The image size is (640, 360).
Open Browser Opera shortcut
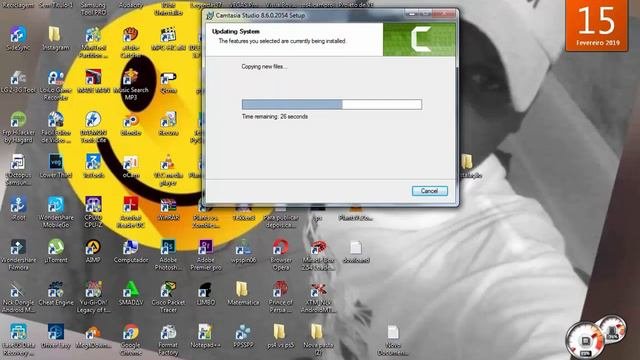[281, 256]
